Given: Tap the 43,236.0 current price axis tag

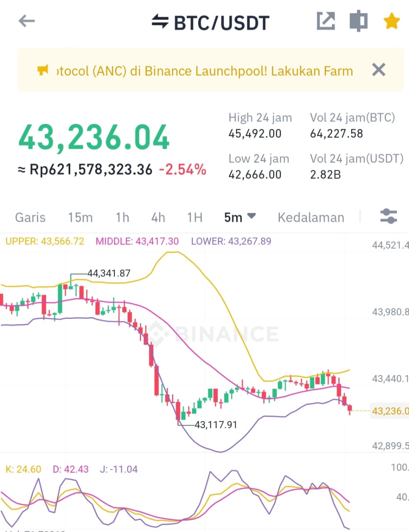Looking at the screenshot, I should click(x=390, y=411).
